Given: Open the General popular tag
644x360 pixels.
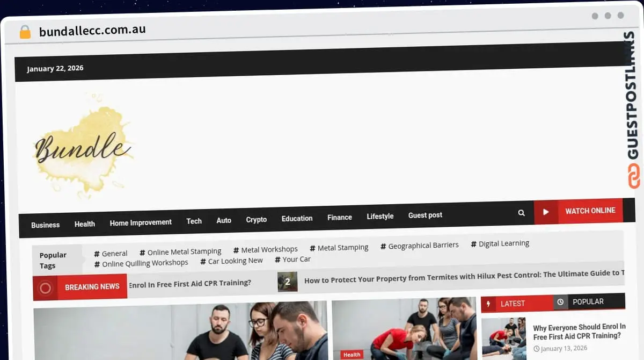Looking at the screenshot, I should point(111,254).
